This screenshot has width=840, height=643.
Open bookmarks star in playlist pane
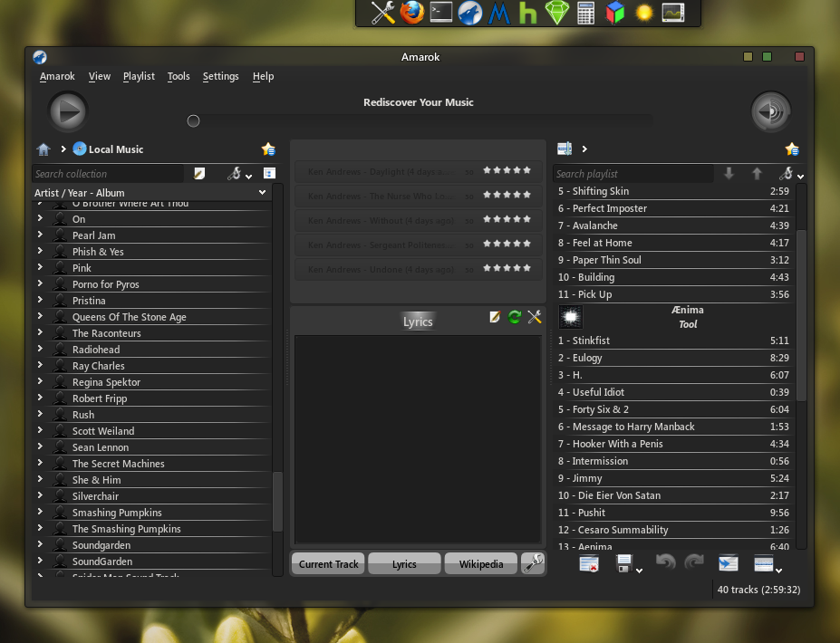(x=792, y=149)
